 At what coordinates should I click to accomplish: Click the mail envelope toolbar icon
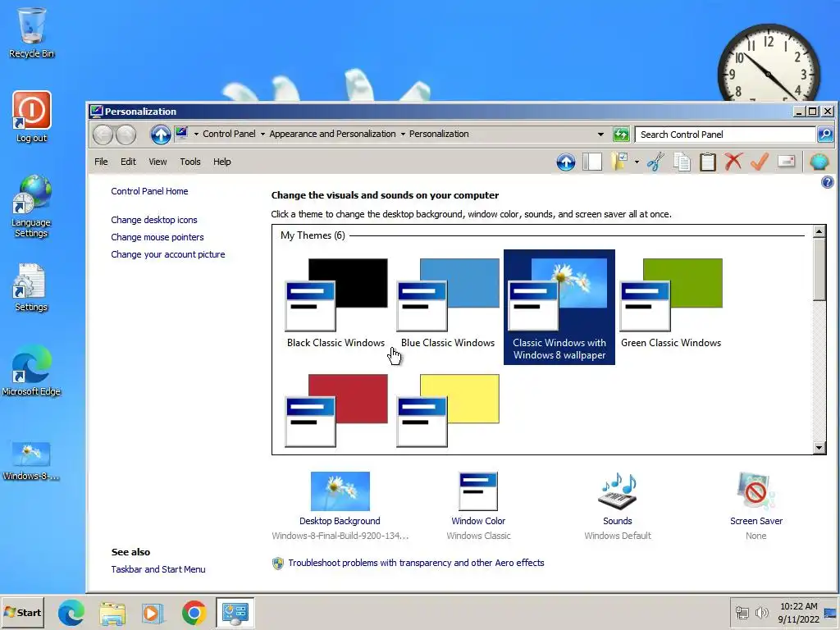coord(786,162)
